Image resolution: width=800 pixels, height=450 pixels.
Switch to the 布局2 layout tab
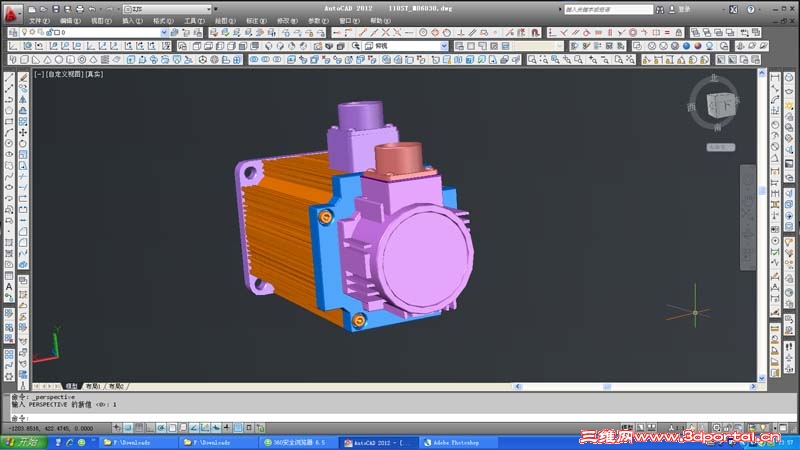tap(116, 386)
